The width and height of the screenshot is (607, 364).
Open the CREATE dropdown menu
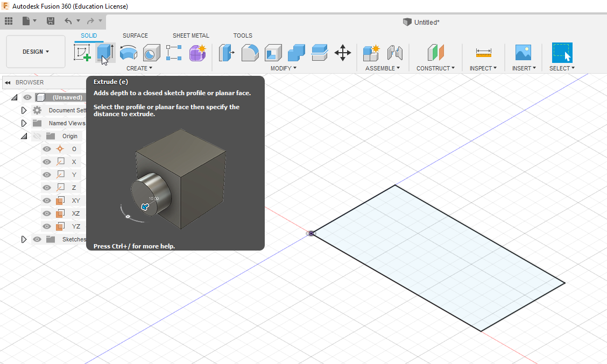[x=139, y=68]
